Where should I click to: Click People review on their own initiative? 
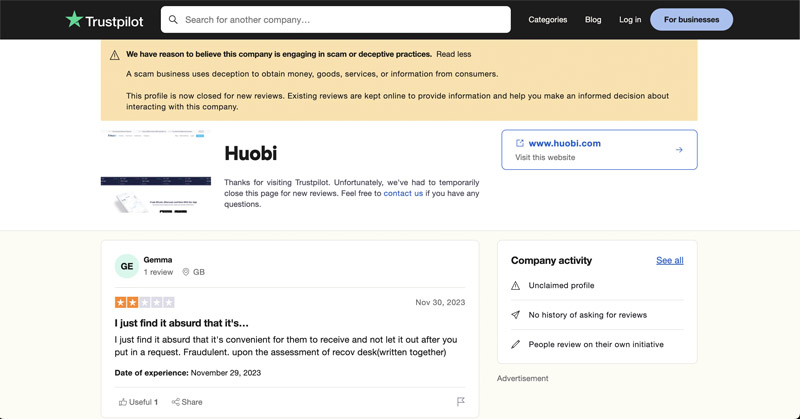tap(596, 344)
